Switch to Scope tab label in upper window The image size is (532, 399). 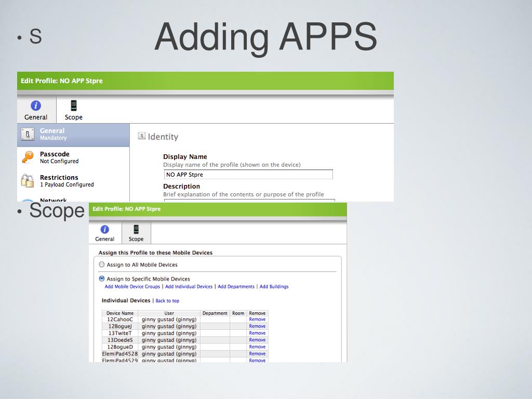74,117
